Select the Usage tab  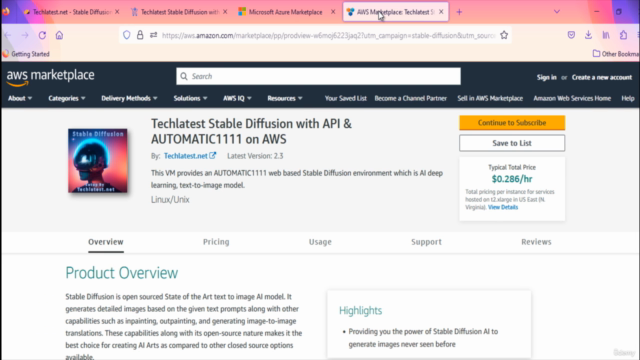tap(320, 242)
